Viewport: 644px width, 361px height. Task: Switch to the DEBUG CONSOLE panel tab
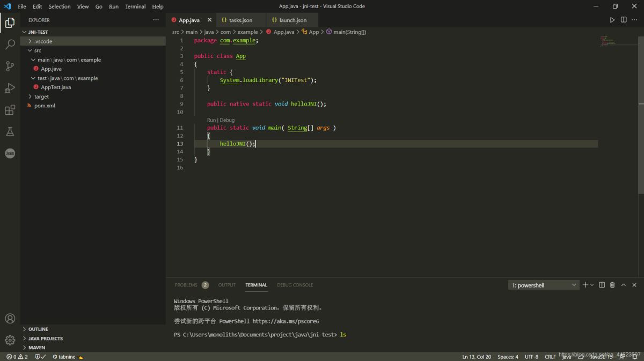pos(295,285)
